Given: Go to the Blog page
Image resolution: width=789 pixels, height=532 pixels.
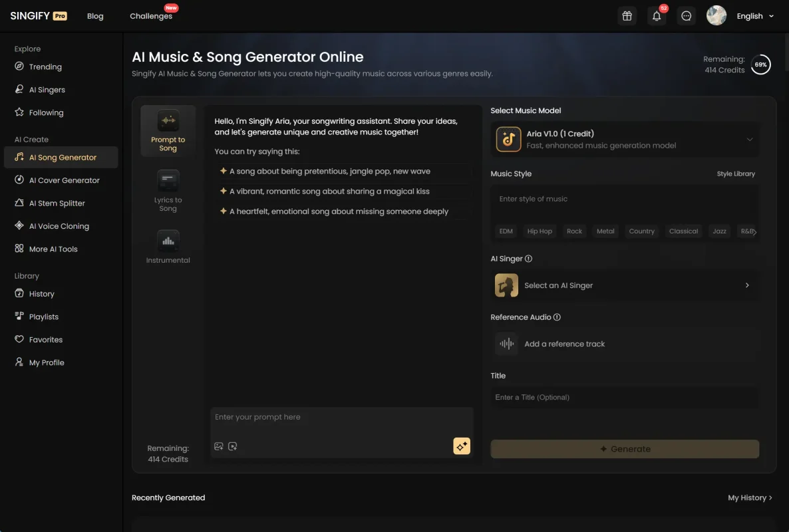Looking at the screenshot, I should tap(95, 16).
